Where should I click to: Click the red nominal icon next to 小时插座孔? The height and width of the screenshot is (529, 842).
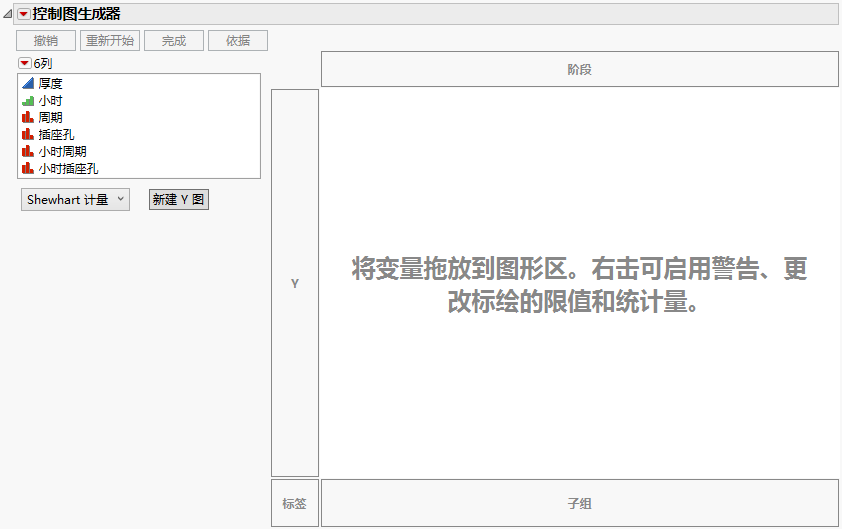[28, 169]
